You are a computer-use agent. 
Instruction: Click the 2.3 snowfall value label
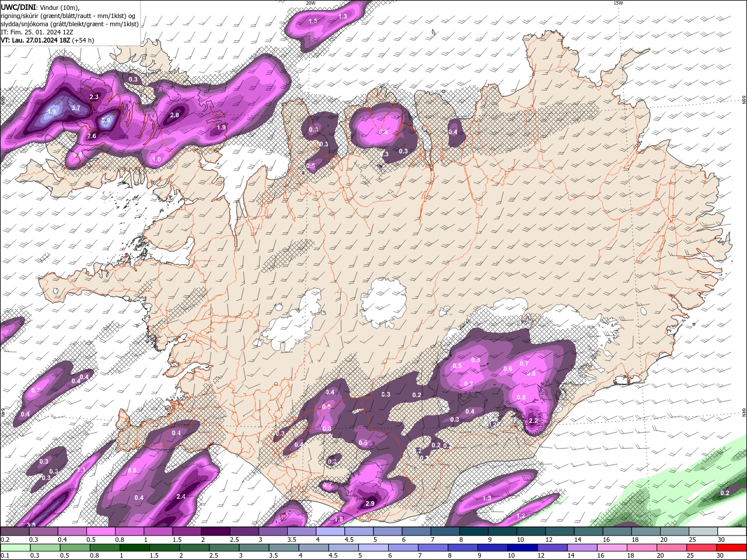[94, 97]
